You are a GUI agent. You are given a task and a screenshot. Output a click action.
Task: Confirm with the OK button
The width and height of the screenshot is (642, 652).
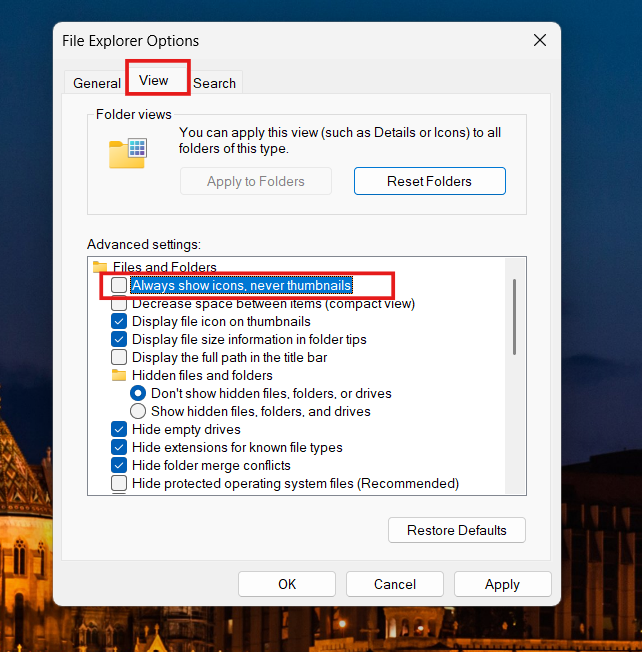tap(287, 584)
